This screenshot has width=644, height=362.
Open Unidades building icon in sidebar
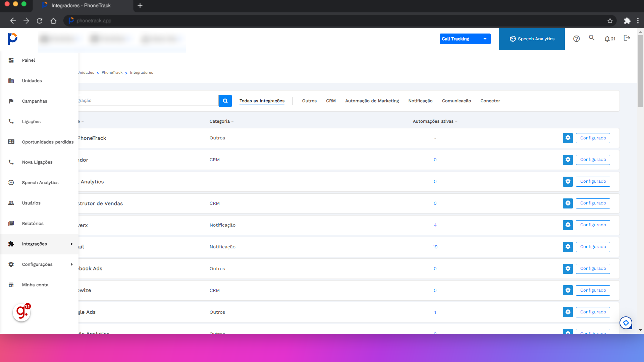point(11,81)
